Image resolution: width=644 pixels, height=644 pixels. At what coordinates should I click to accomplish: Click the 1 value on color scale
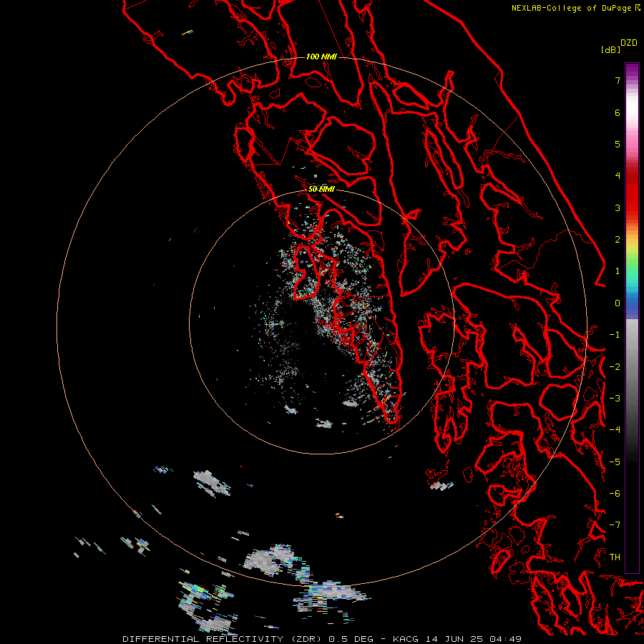tap(618, 271)
